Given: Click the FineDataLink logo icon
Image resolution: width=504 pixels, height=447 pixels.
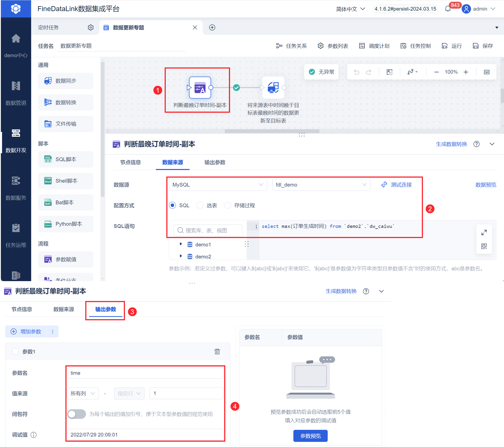Looking at the screenshot, I should [16, 9].
